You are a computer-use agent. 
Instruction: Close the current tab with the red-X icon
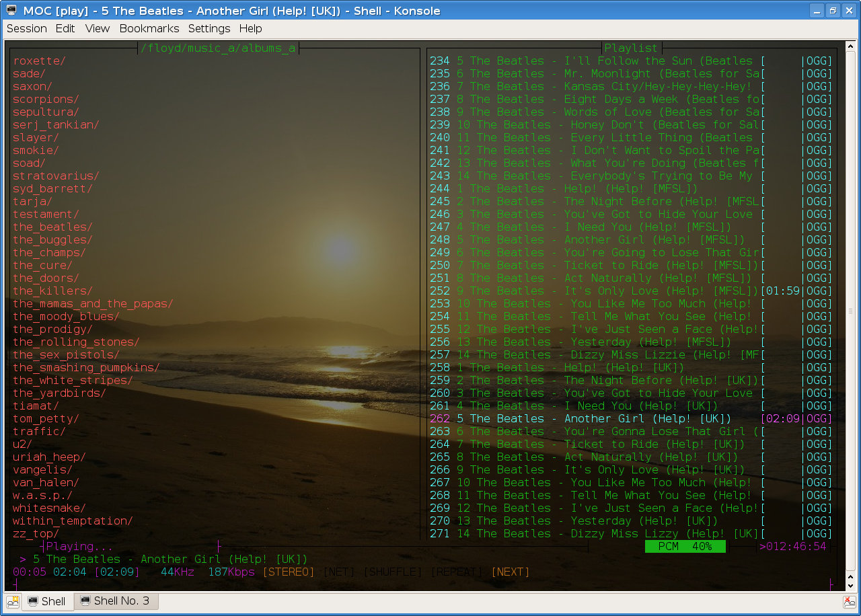[x=849, y=601]
